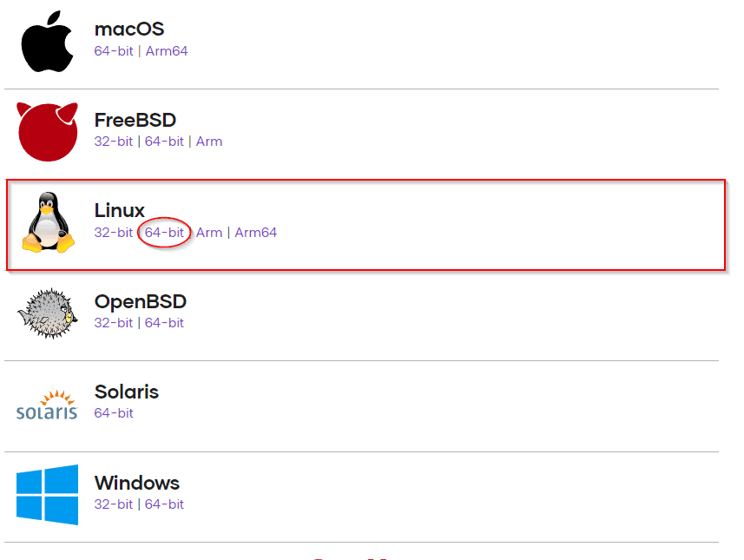Choose the Linux Arm64 download

point(256,233)
